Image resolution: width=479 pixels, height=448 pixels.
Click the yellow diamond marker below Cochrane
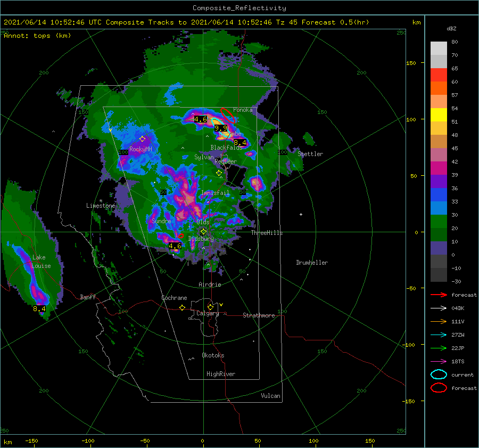click(x=182, y=307)
